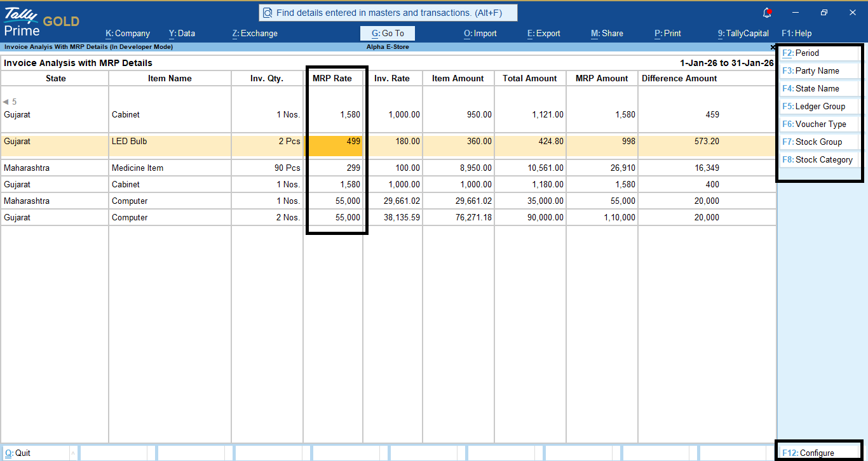This screenshot has width=868, height=461.
Task: Select the Medicine Item row
Action: coord(388,168)
